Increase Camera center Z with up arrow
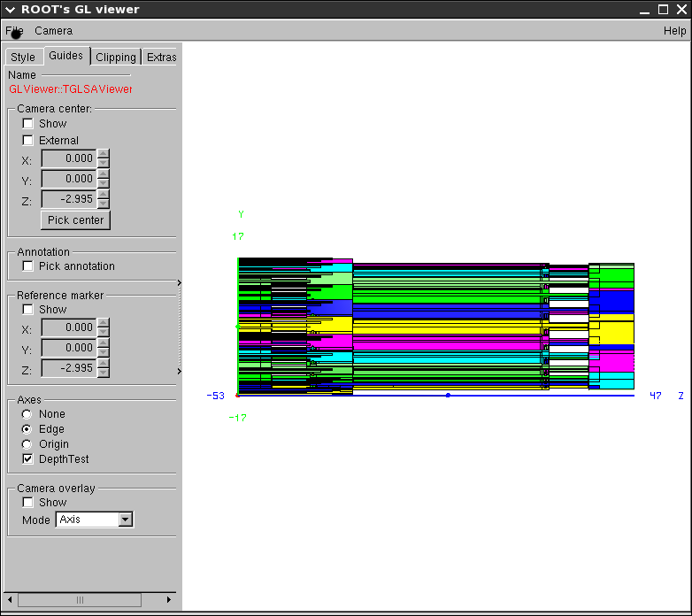Image resolution: width=692 pixels, height=616 pixels. (104, 195)
